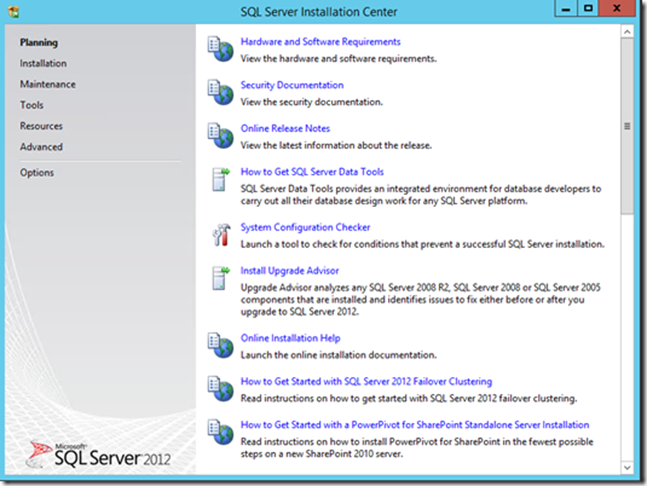Launch the System Configuration Checker link
Image resolution: width=647 pixels, height=486 pixels.
coord(305,227)
